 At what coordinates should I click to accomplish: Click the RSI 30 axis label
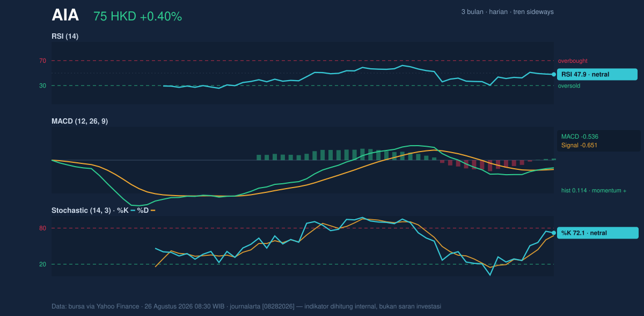[x=42, y=85]
